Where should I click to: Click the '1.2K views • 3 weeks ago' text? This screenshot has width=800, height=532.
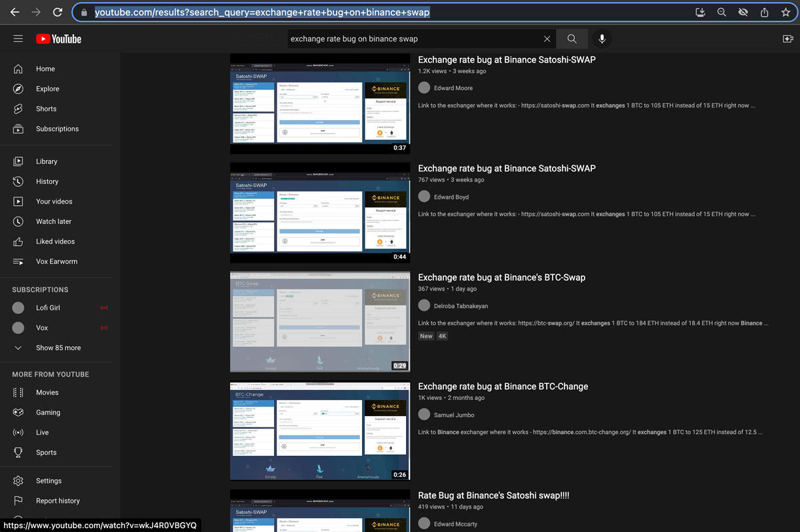452,71
